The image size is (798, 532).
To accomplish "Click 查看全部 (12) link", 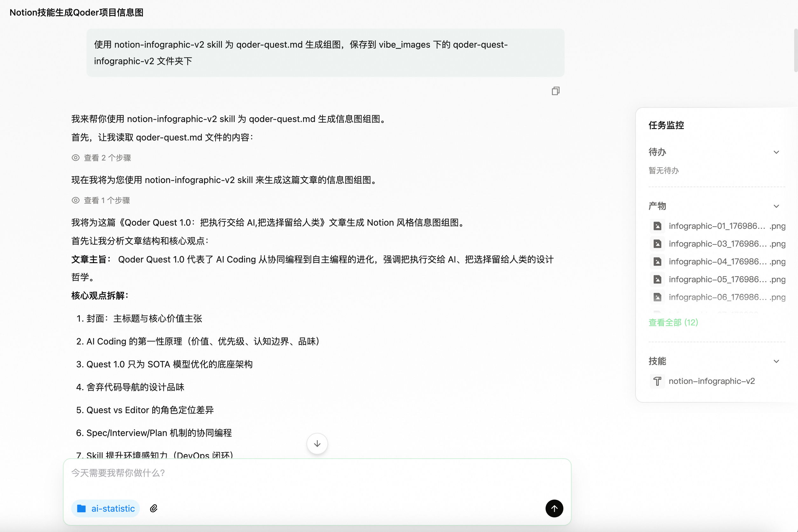I will pyautogui.click(x=673, y=322).
